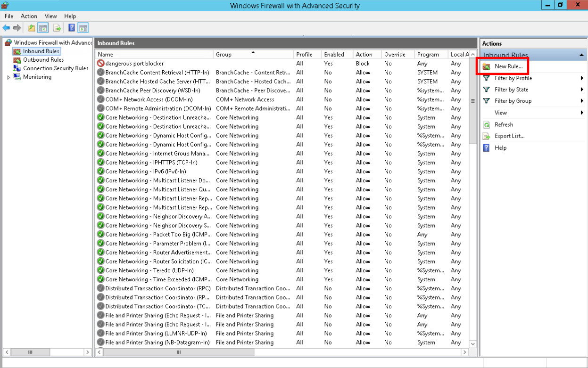Sort by the Program column header
The width and height of the screenshot is (588, 368).
coord(431,55)
